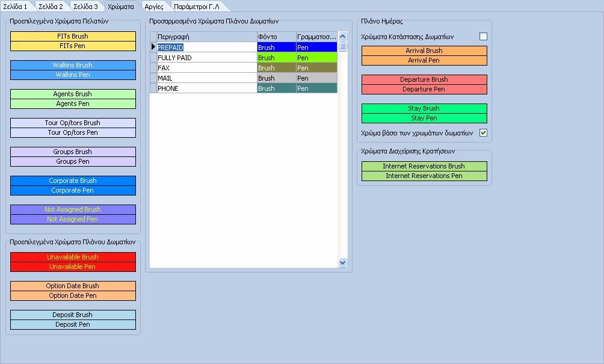Click the PHONE row Brush cell

[277, 88]
